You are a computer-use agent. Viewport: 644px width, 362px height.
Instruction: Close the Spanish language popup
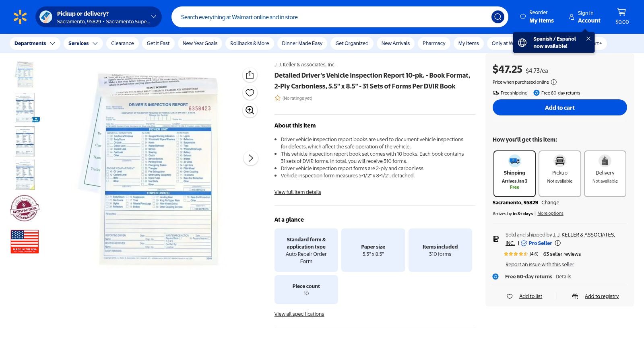pos(588,39)
